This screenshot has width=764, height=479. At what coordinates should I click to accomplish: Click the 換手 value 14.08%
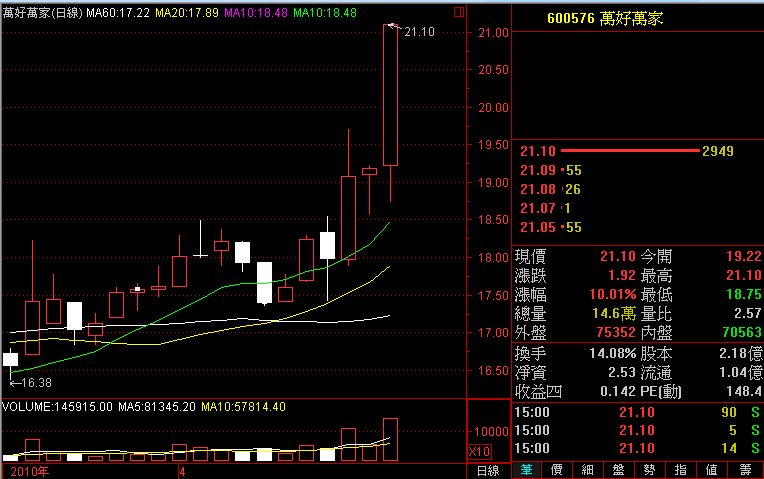coord(612,353)
